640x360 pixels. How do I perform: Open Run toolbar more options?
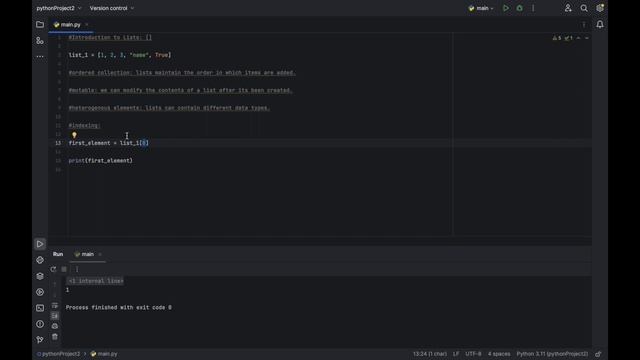pos(77,269)
